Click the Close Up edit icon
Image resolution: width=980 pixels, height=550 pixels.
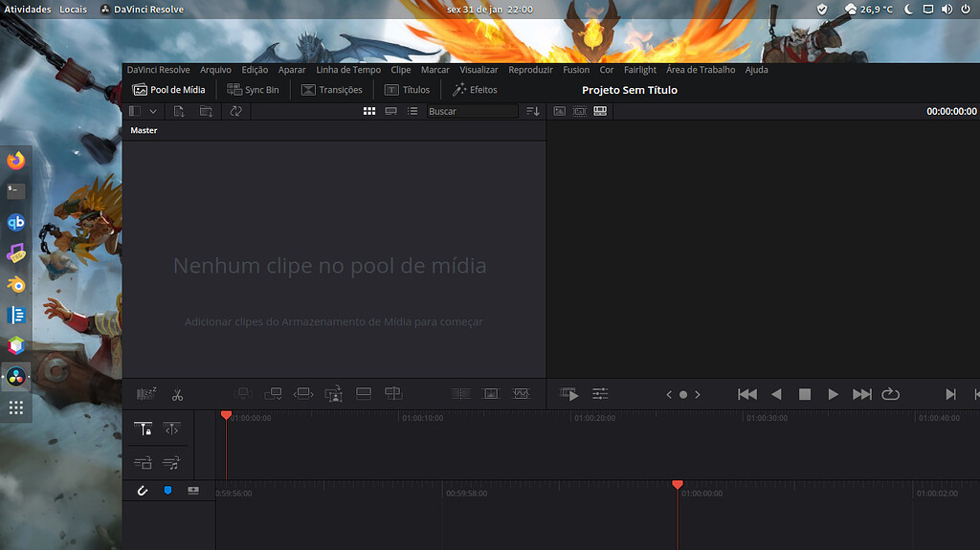pyautogui.click(x=334, y=394)
